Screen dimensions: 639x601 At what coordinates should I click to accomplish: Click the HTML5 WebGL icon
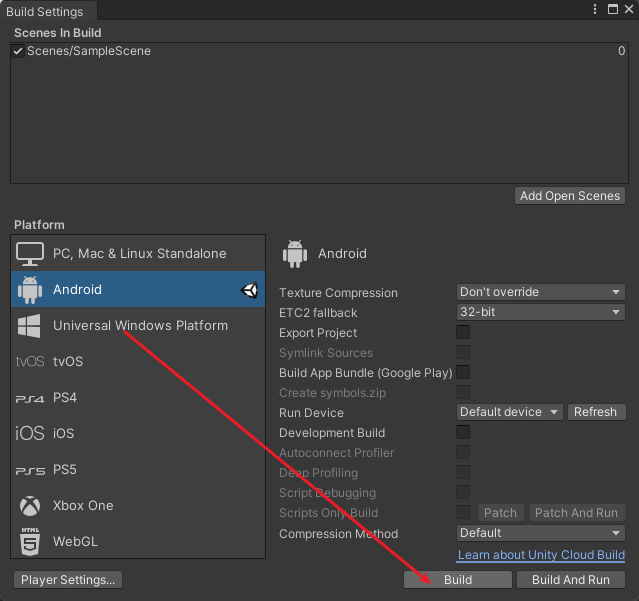click(x=30, y=541)
